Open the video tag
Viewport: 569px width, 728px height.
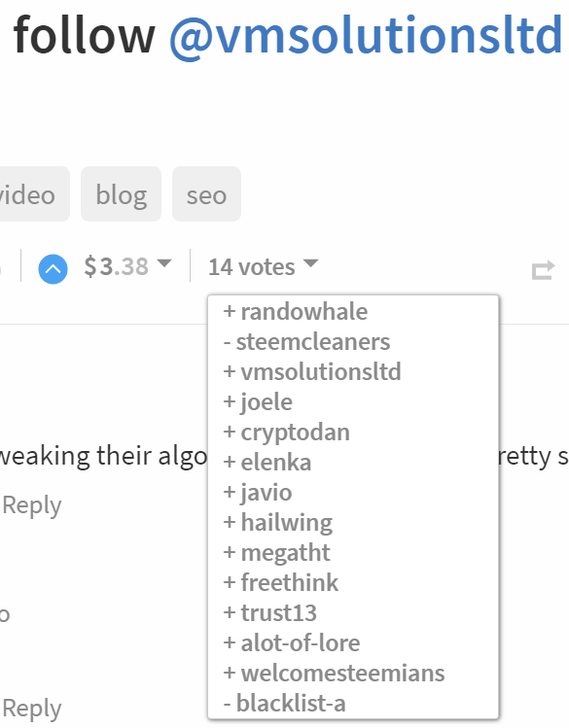[x=30, y=194]
